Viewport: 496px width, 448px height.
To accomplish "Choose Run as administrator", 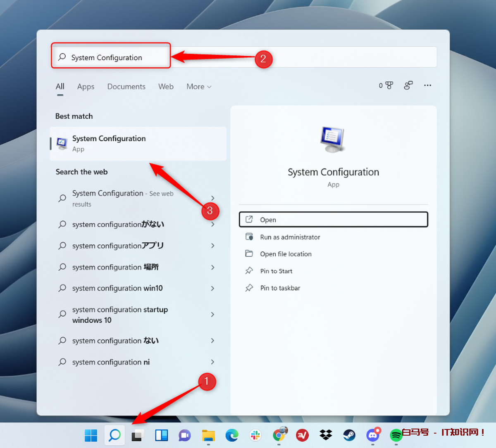I will point(290,237).
